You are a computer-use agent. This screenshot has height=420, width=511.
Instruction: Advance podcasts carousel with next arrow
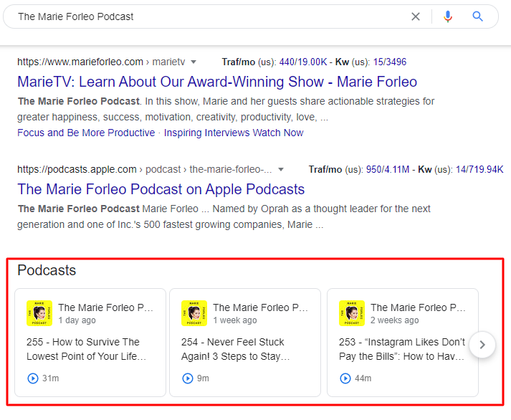[482, 345]
